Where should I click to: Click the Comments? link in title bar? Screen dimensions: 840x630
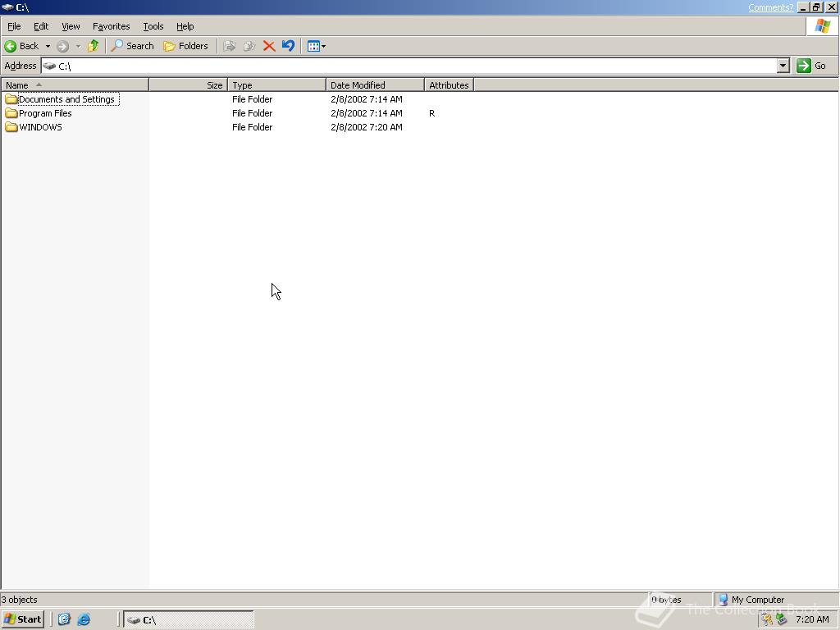(770, 7)
